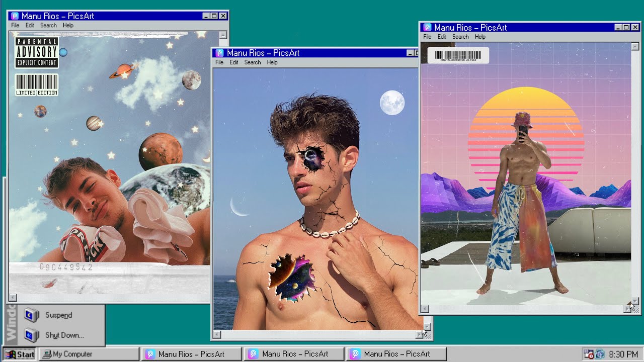Click scroll-down arrow in the sunset window
The height and width of the screenshot is (362, 644).
[635, 301]
